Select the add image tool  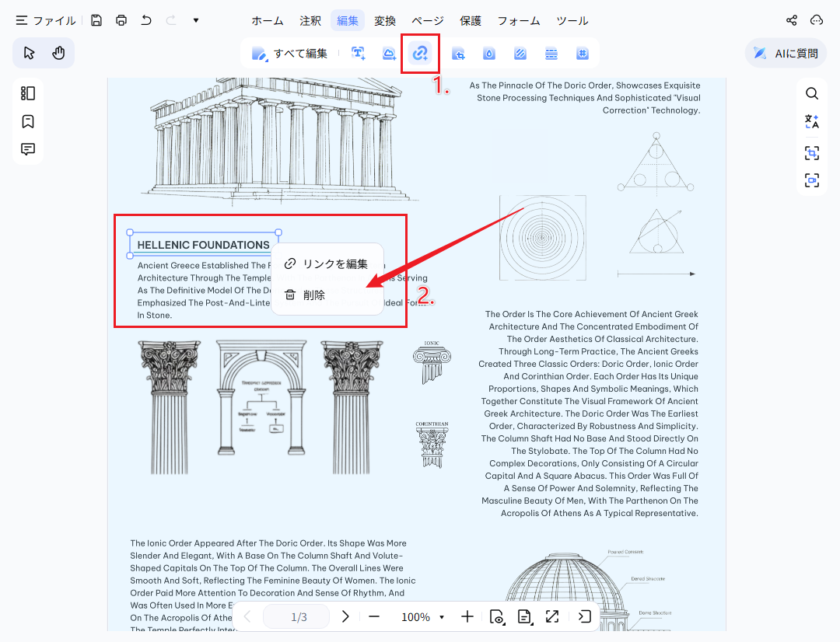pyautogui.click(x=389, y=53)
